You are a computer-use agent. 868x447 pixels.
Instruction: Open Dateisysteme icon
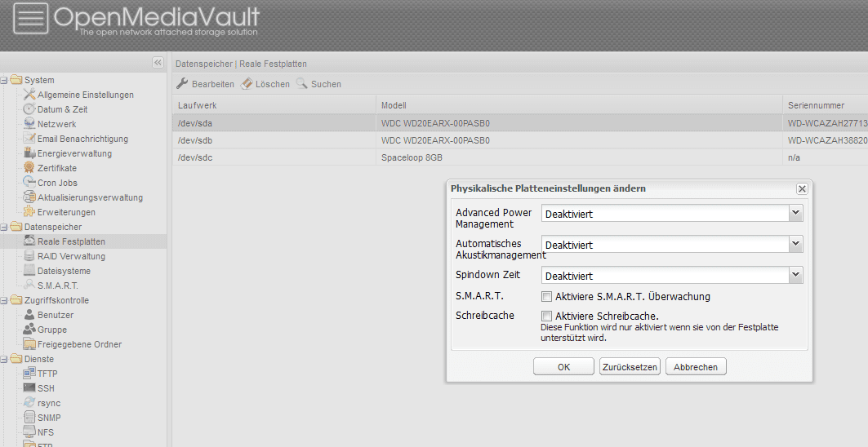29,271
